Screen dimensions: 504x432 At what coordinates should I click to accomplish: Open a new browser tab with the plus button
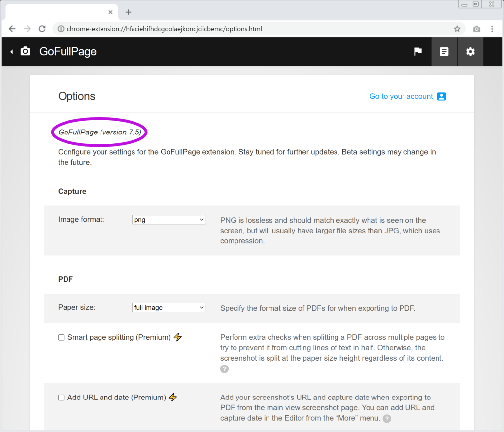[127, 12]
